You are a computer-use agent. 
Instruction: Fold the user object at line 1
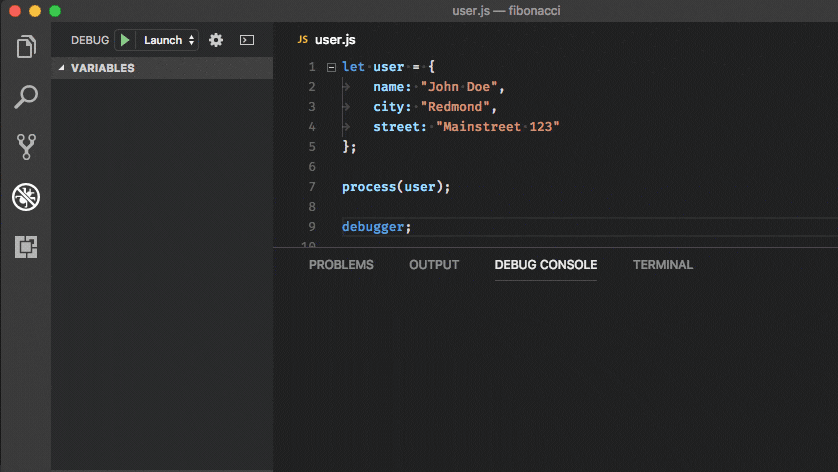coord(331,67)
